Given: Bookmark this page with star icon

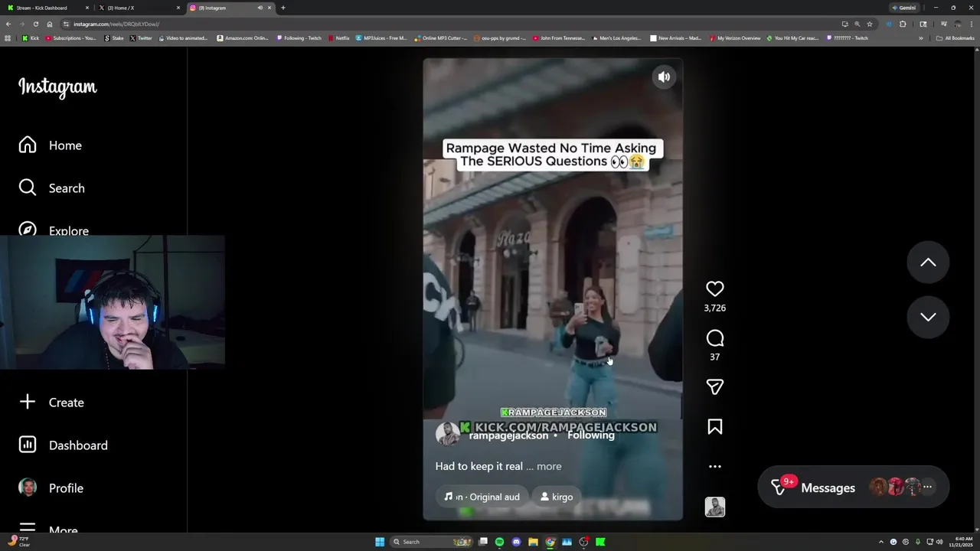Looking at the screenshot, I should point(870,24).
